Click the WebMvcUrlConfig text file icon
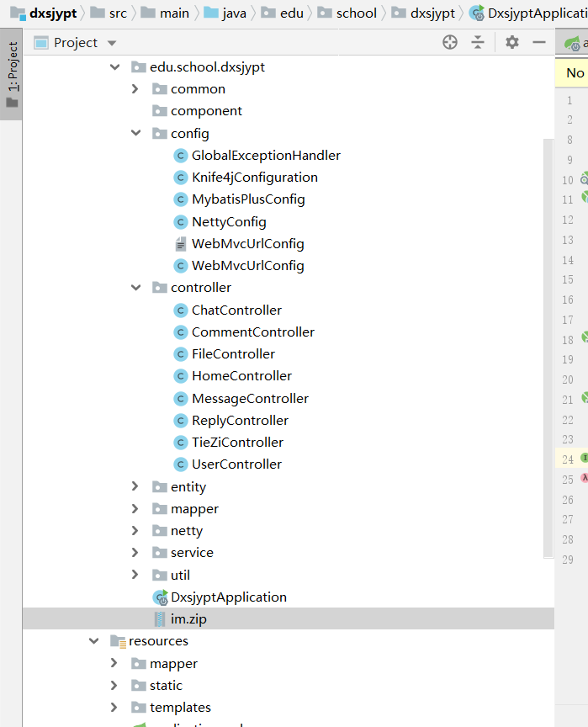This screenshot has height=727, width=588. click(179, 244)
